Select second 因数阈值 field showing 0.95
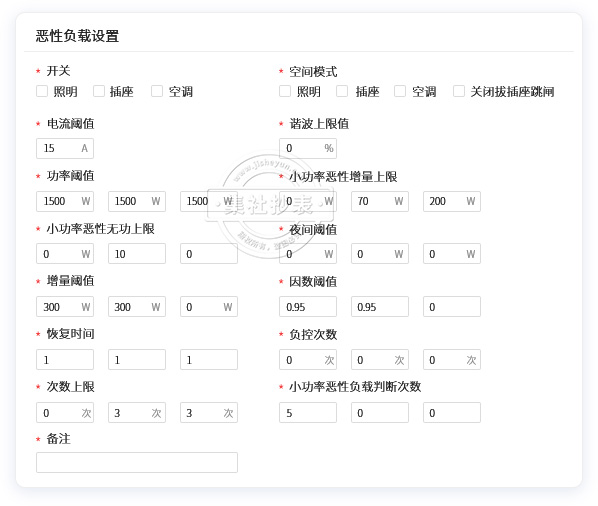This screenshot has height=506, width=598. coord(380,307)
